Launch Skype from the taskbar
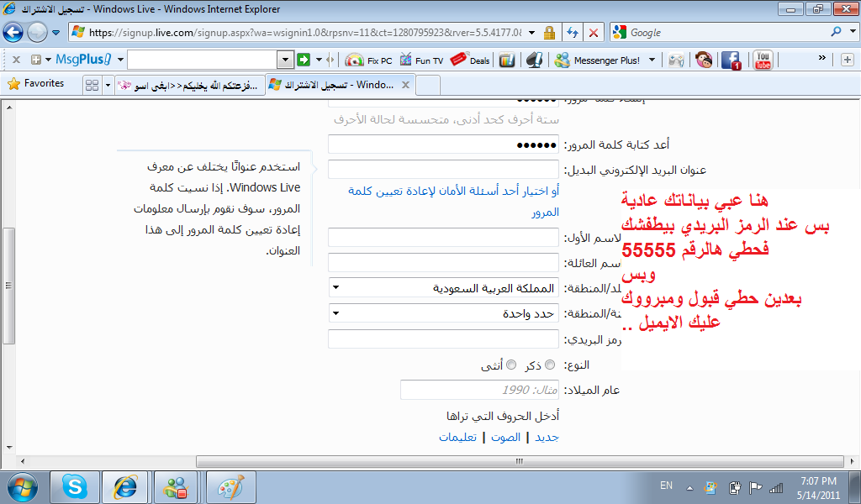Screen dimensions: 861x504 pos(75,486)
